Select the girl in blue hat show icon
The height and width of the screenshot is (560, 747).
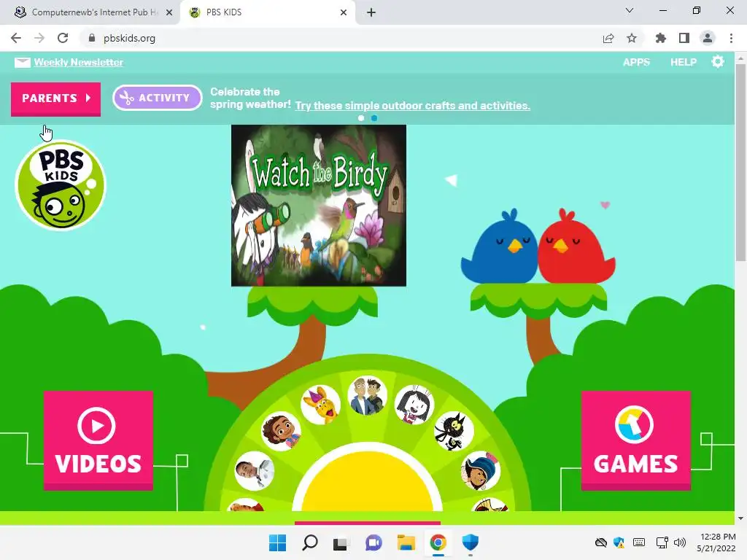[x=480, y=470]
